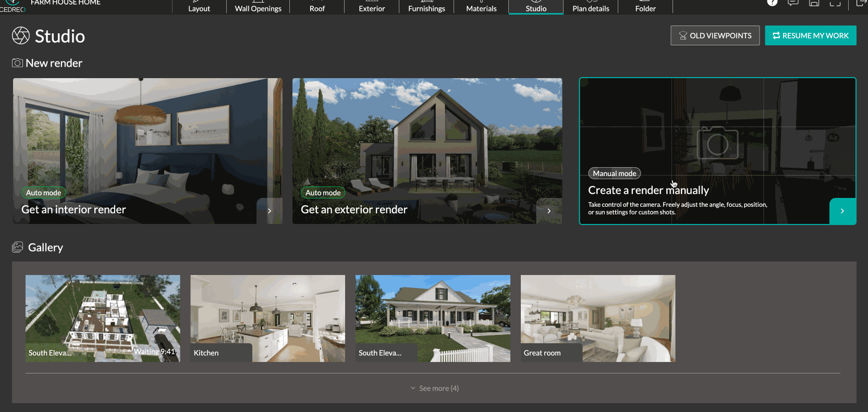The width and height of the screenshot is (868, 412).
Task: Click the Resume My Work button
Action: [x=811, y=35]
